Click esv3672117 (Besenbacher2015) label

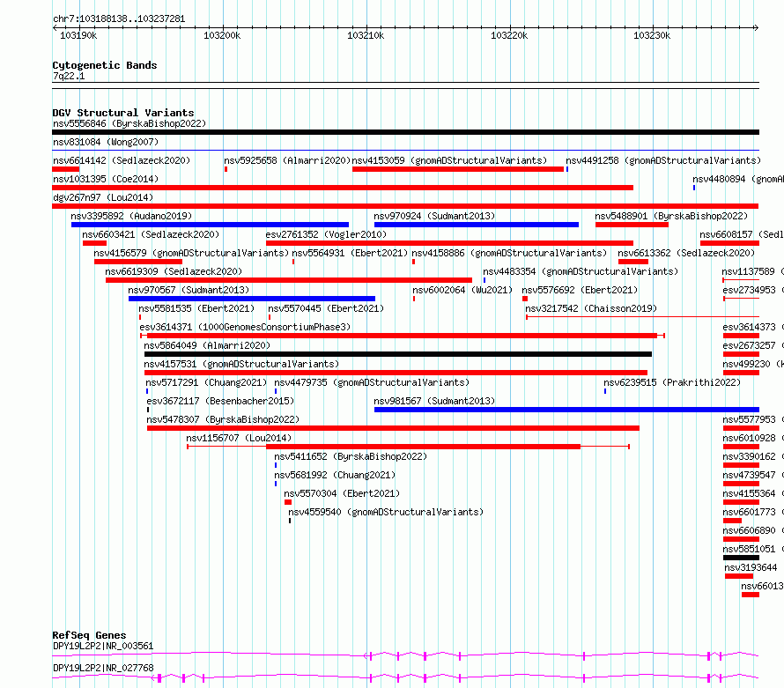[220, 401]
